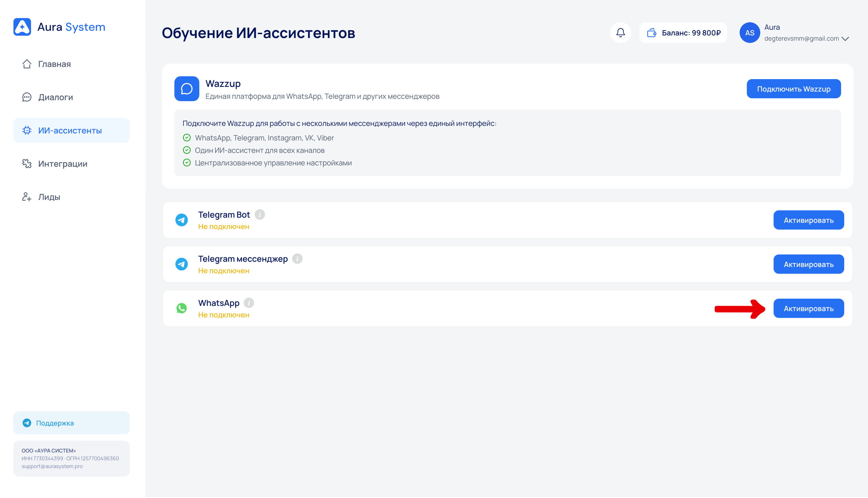
Task: Open the Лиды section
Action: tap(49, 197)
